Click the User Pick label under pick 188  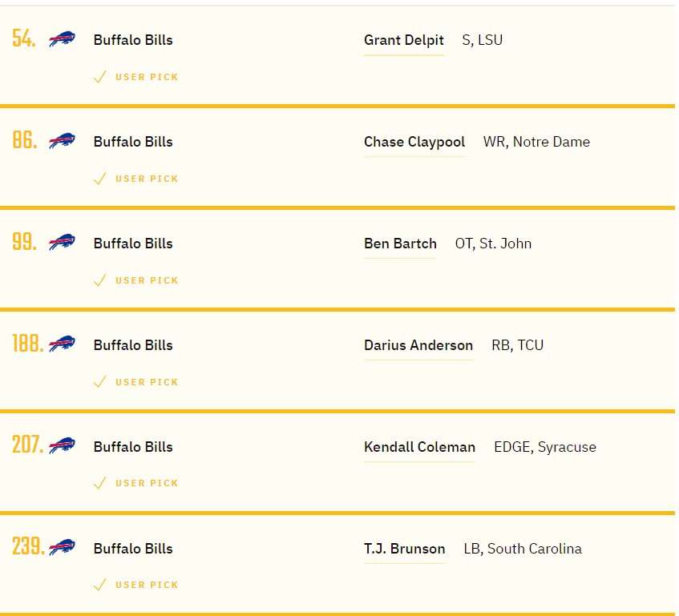pyautogui.click(x=147, y=382)
